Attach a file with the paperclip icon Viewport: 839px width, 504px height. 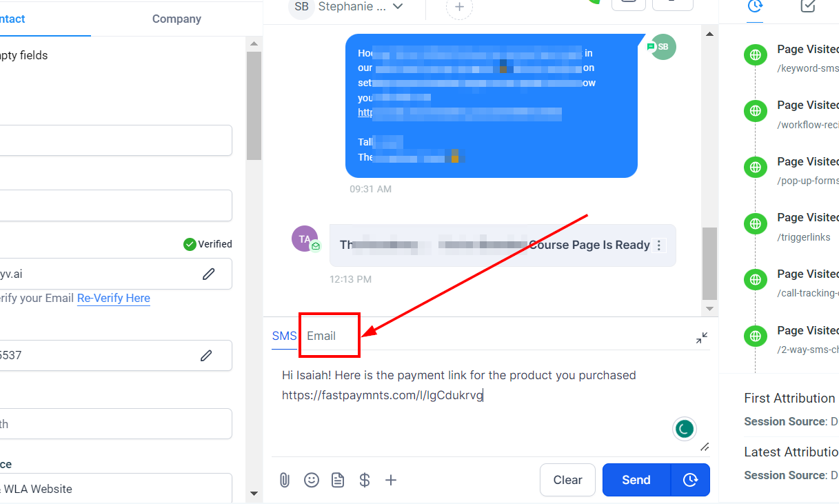(x=284, y=480)
